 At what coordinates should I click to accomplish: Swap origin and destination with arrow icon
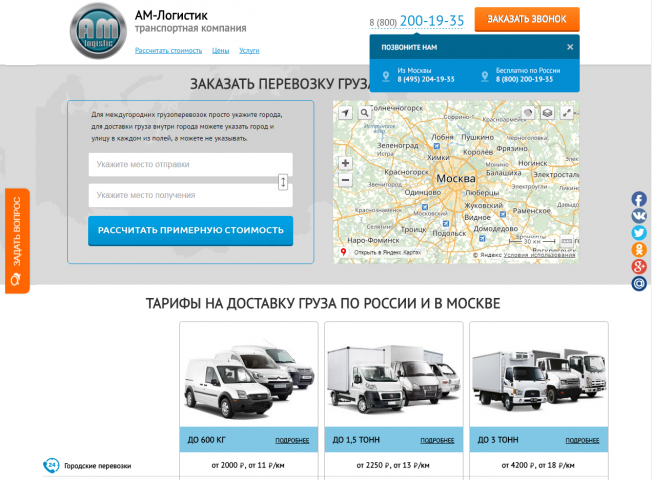(x=283, y=182)
